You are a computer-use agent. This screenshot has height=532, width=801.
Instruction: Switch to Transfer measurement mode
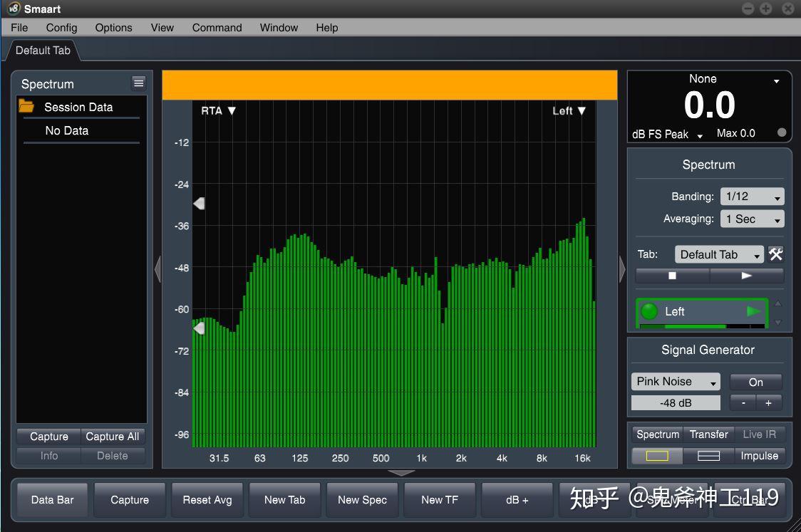click(708, 434)
